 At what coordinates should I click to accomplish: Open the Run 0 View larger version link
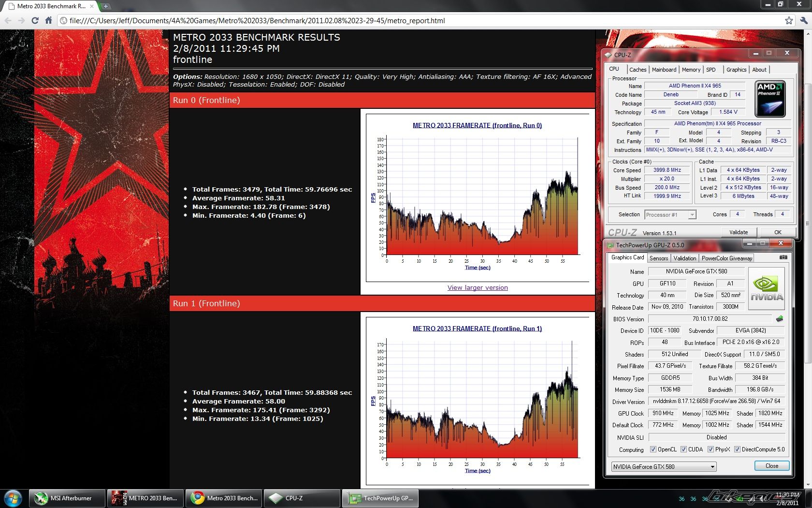[478, 287]
